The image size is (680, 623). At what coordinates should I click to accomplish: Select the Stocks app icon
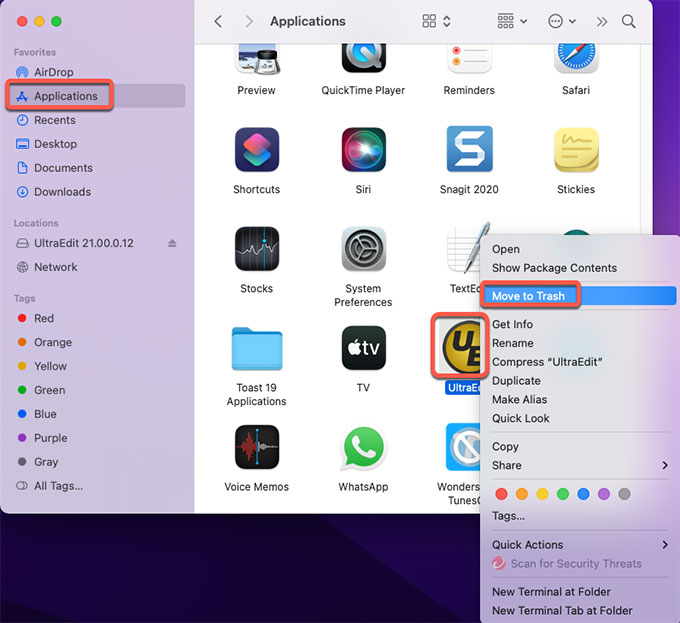pyautogui.click(x=257, y=249)
